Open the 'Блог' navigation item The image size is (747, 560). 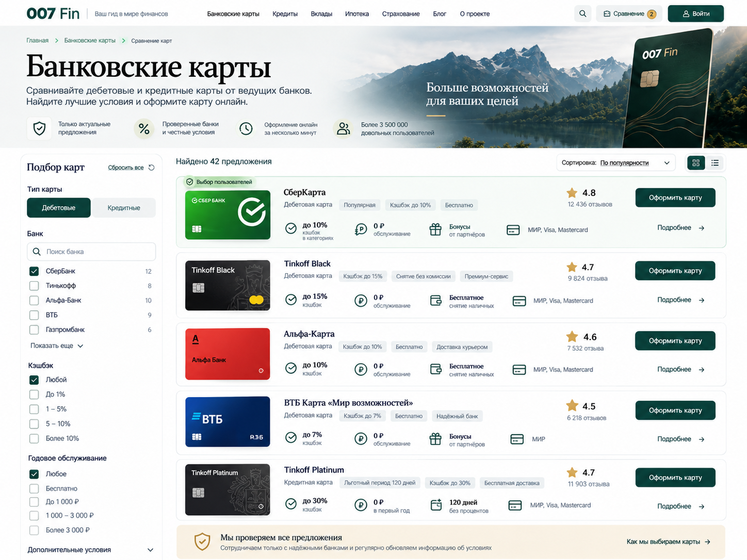click(440, 14)
